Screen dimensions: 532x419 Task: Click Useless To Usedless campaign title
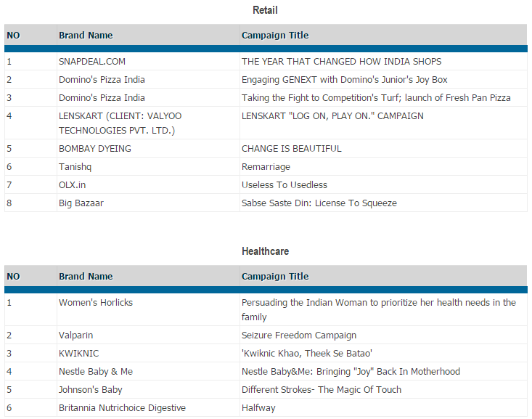[x=285, y=185]
